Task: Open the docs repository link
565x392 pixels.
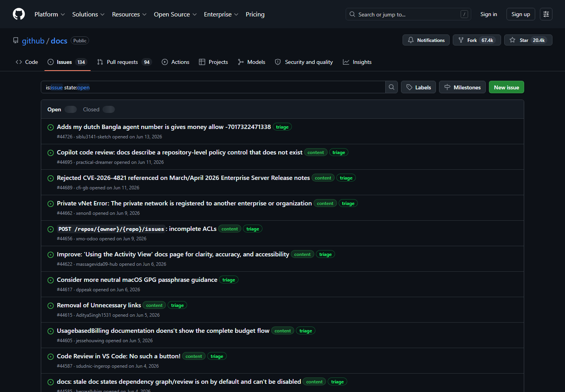Action: 59,41
